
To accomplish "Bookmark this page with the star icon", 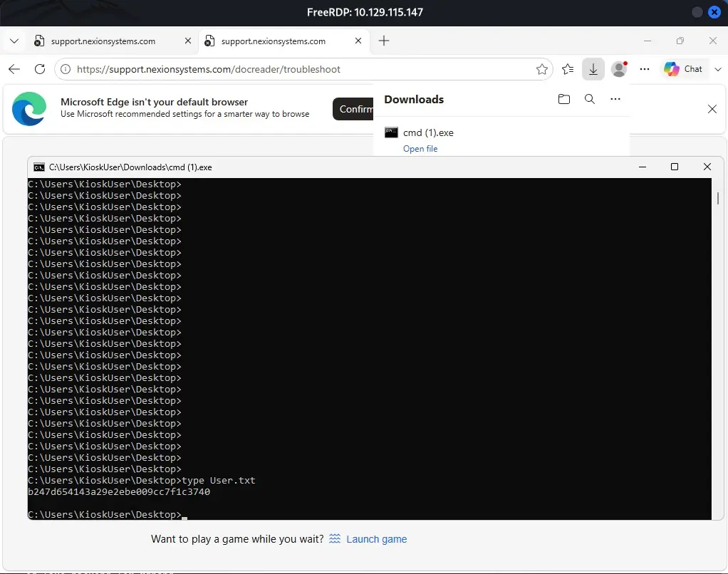I will tap(542, 69).
